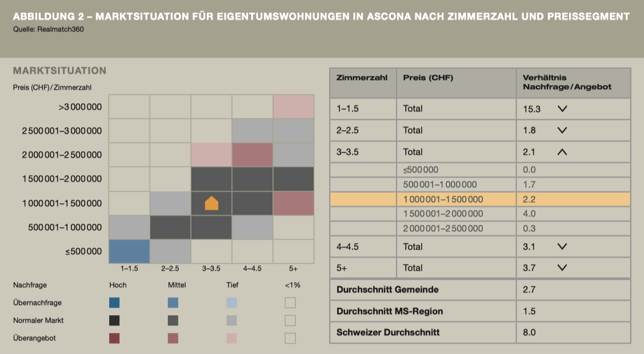Image resolution: width=644 pixels, height=354 pixels.
Task: Select the pink Überangebot Tief legend square
Action: click(x=232, y=337)
